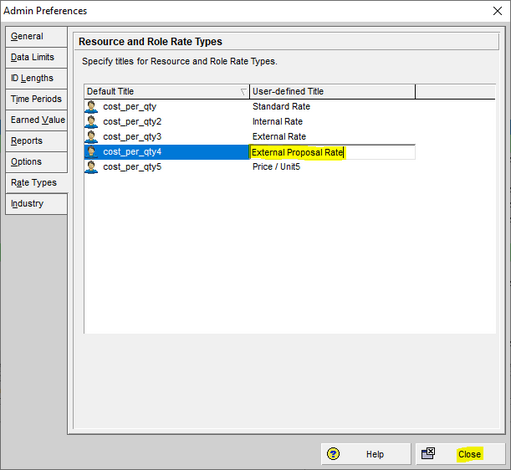Viewport: 511px width, 470px height.
Task: Select the cost_per_qty5 row
Action: [249, 167]
